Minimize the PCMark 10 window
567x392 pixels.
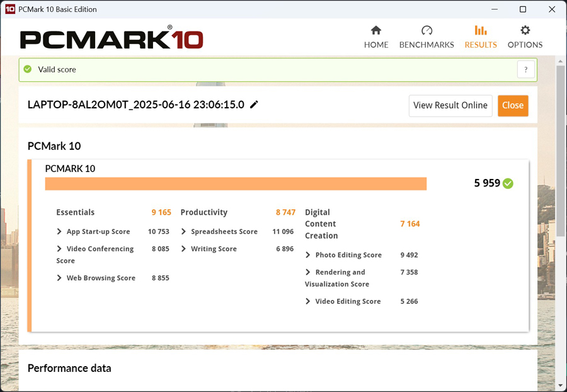[x=495, y=9]
